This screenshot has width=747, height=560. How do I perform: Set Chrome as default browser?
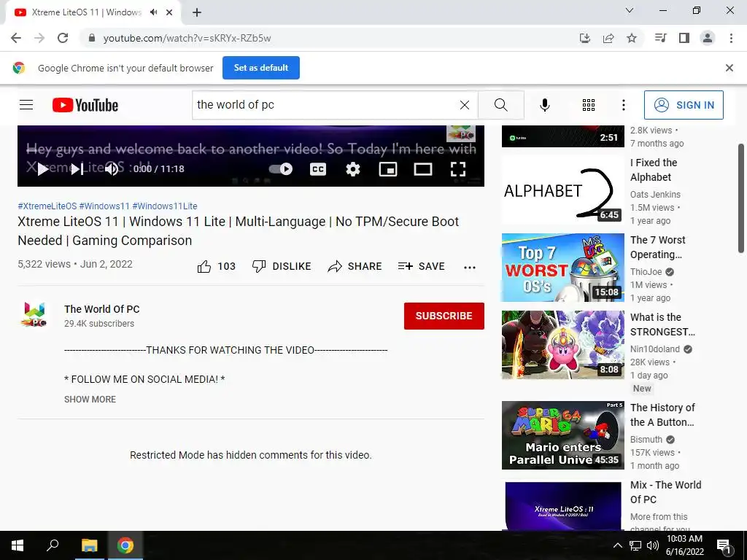(x=261, y=68)
